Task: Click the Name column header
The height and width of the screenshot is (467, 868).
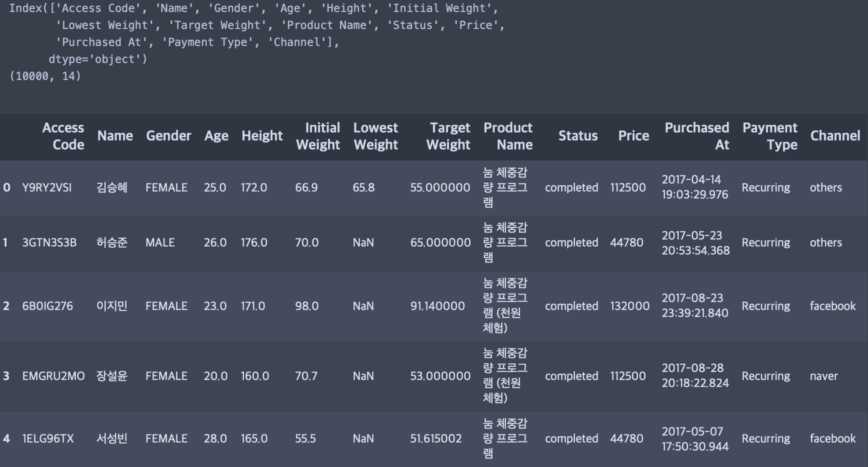Action: tap(115, 136)
